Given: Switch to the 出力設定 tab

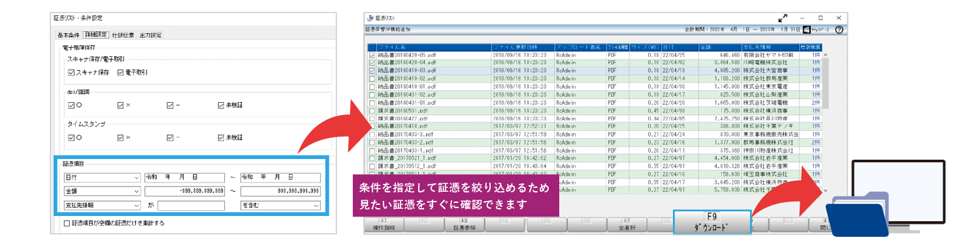Looking at the screenshot, I should point(151,35).
